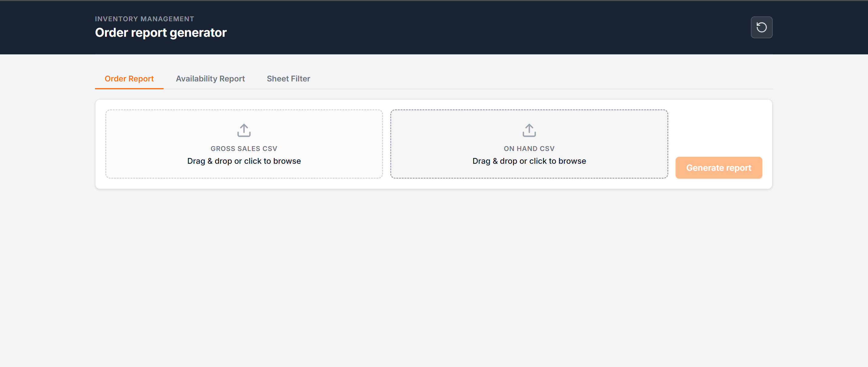Click the ON HAND CSV label
Image resolution: width=868 pixels, height=367 pixels.
click(x=529, y=149)
